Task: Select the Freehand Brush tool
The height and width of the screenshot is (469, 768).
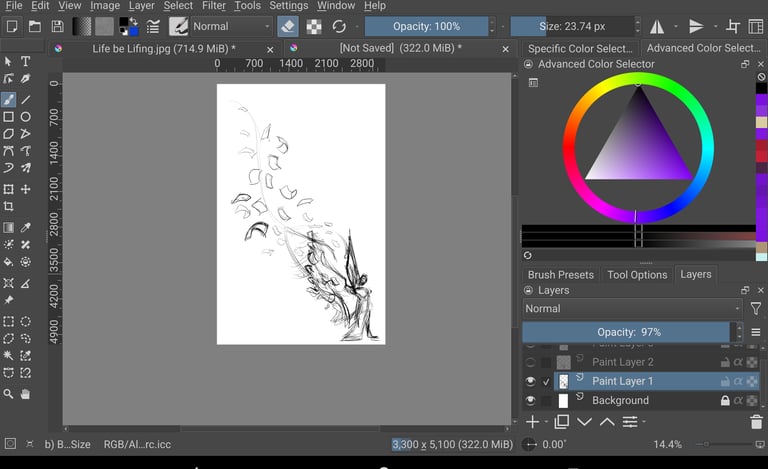Action: click(x=9, y=100)
